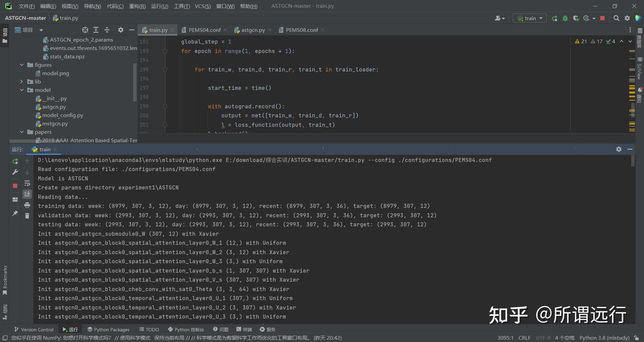The image size is (644, 342).
Task: Open Python Packages tool window
Action: coord(108,330)
